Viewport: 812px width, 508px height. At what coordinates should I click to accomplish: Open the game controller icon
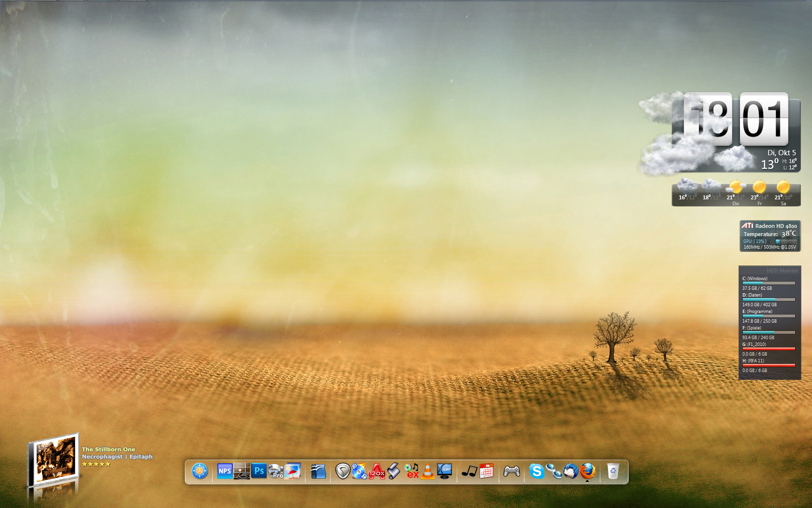tap(511, 471)
